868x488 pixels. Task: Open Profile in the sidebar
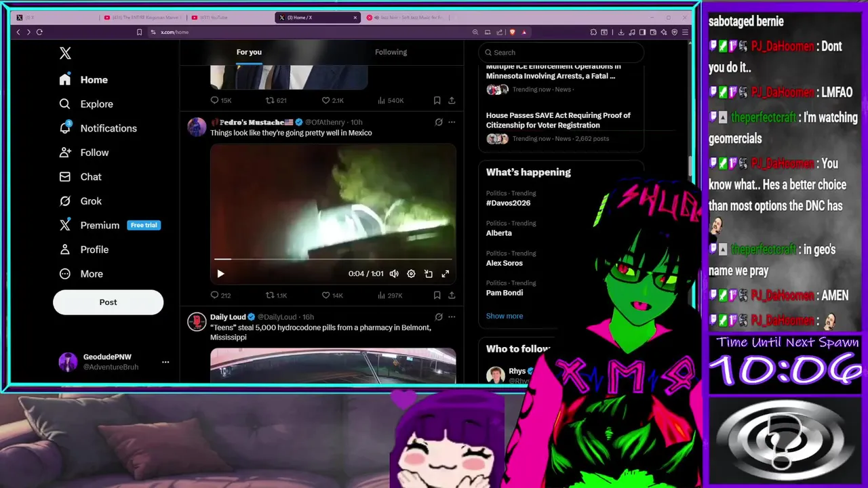[83, 249]
